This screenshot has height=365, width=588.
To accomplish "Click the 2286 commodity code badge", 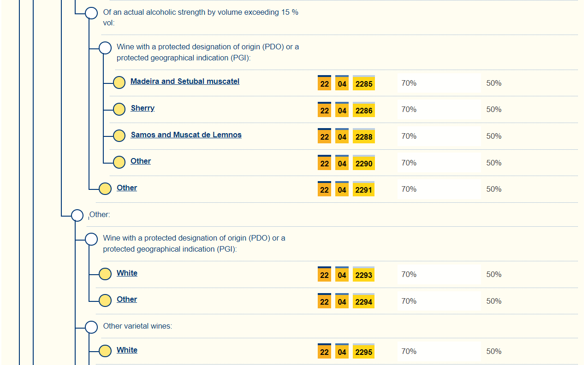I will [364, 111].
